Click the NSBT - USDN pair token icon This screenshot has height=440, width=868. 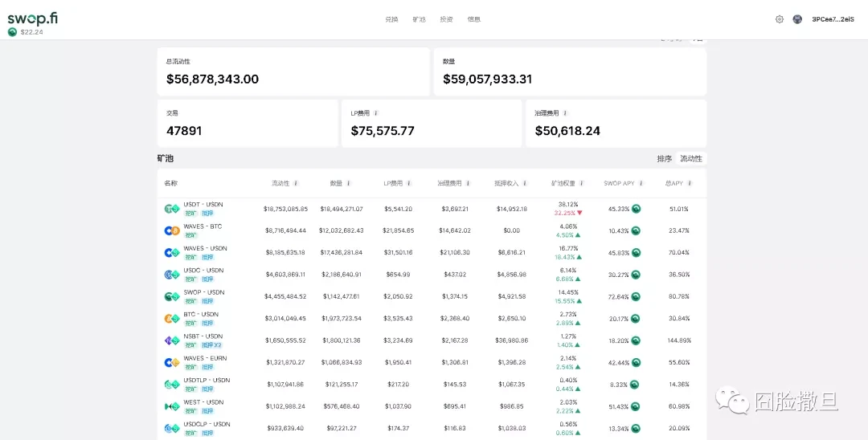pyautogui.click(x=172, y=340)
